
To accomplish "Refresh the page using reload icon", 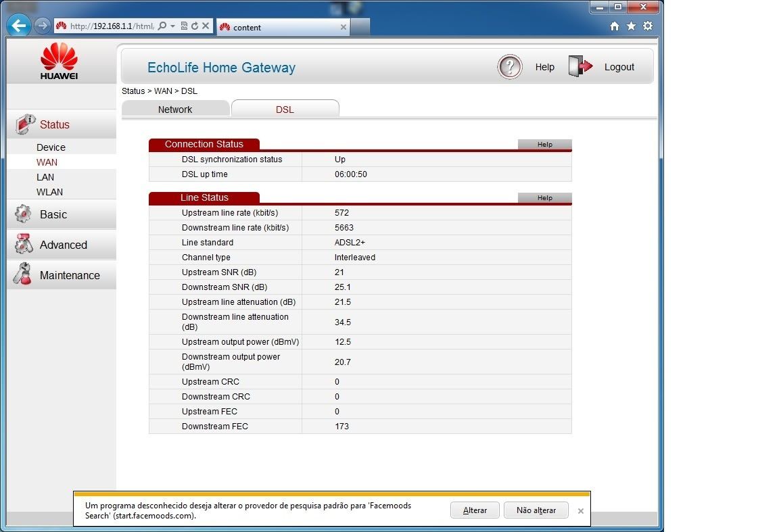I will (x=195, y=26).
